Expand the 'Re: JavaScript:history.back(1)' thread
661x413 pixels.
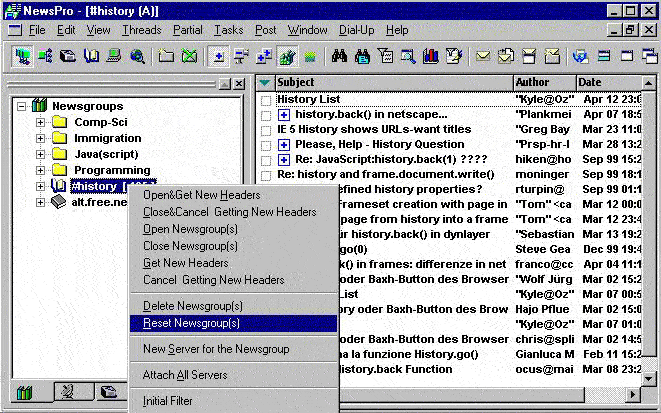(284, 160)
